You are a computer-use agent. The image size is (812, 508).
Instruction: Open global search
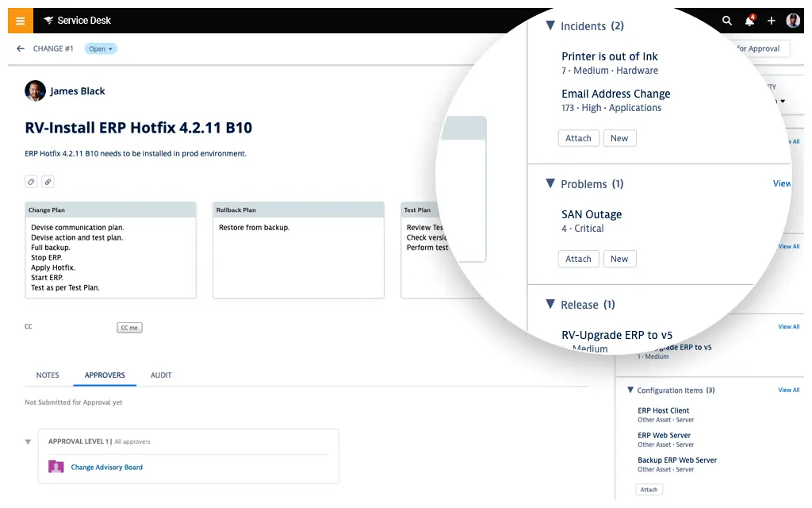pyautogui.click(x=727, y=20)
